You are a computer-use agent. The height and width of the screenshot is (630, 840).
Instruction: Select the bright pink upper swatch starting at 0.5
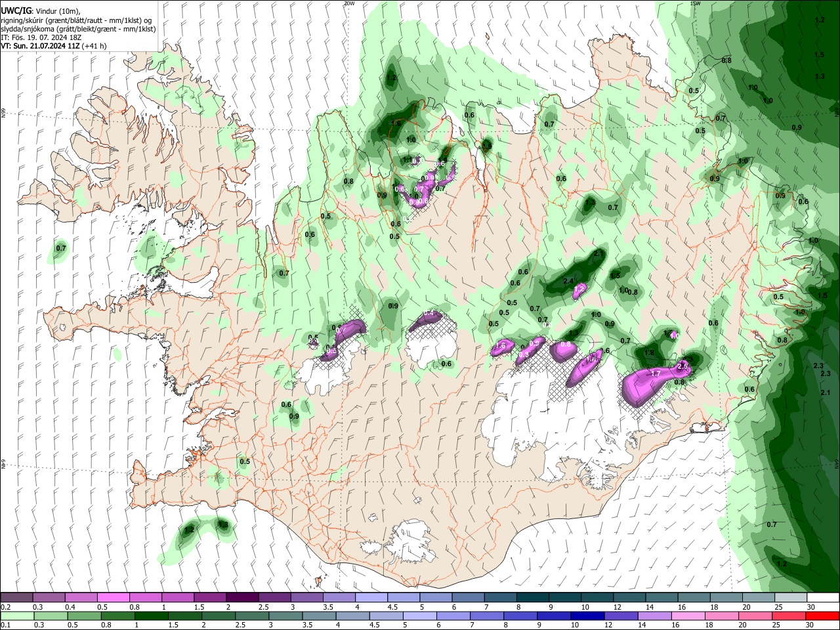[113, 597]
